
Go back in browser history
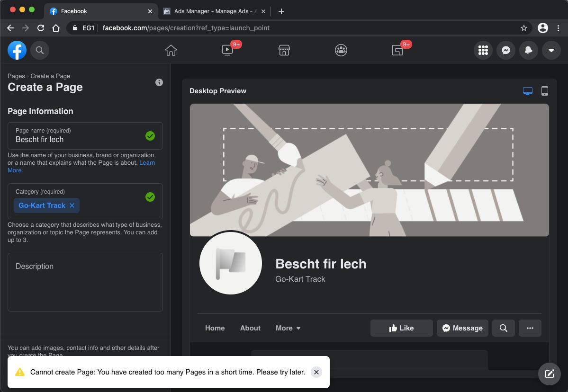click(10, 28)
